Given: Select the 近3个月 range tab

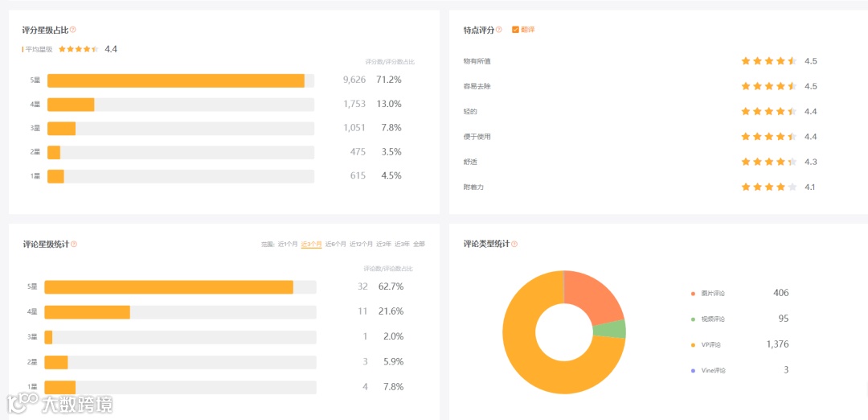Looking at the screenshot, I should (312, 244).
